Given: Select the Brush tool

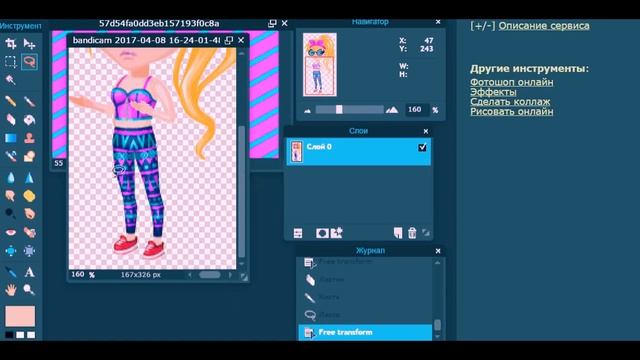Looking at the screenshot, I should [29, 101].
